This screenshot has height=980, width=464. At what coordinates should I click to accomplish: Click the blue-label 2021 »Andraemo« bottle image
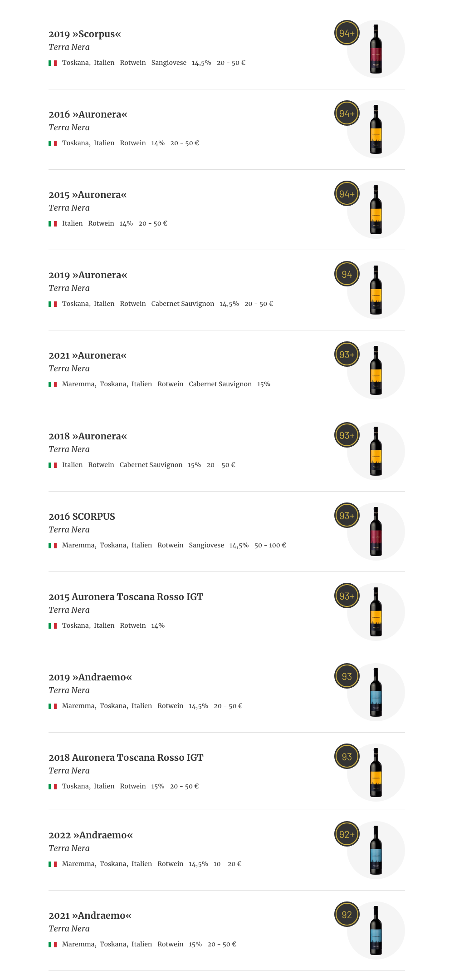376,931
